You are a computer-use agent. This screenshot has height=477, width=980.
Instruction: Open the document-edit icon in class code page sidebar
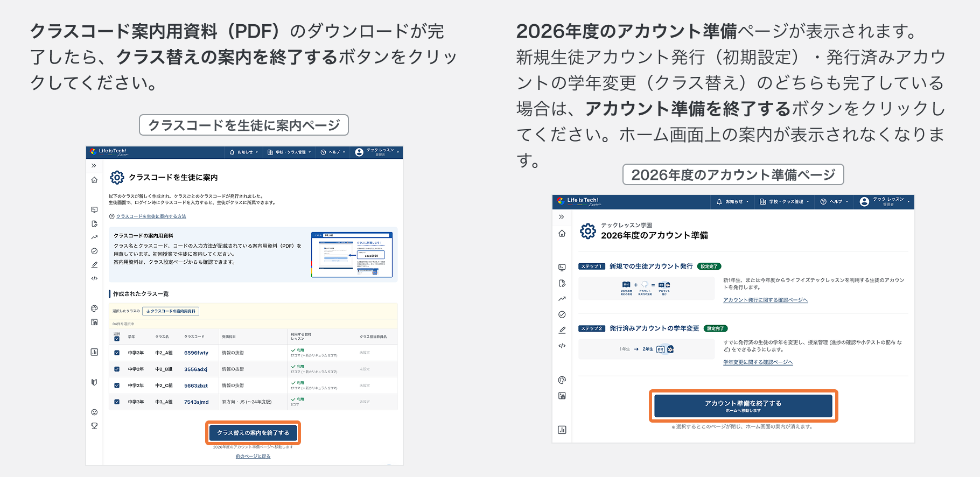(x=94, y=223)
